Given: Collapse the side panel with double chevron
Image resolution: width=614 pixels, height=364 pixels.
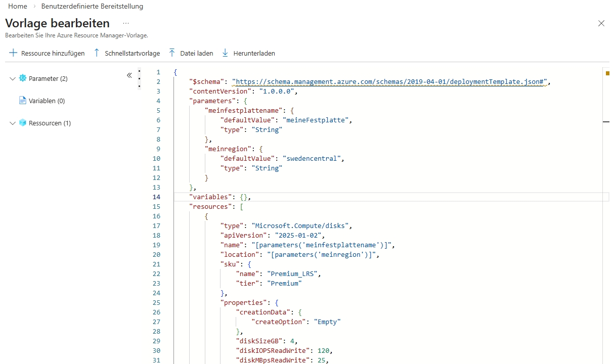Looking at the screenshot, I should pyautogui.click(x=129, y=75).
